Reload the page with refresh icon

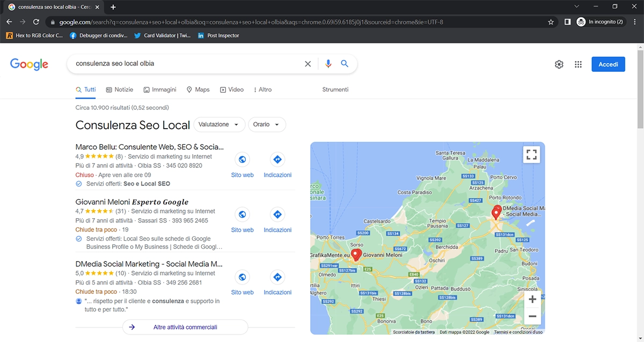[36, 22]
